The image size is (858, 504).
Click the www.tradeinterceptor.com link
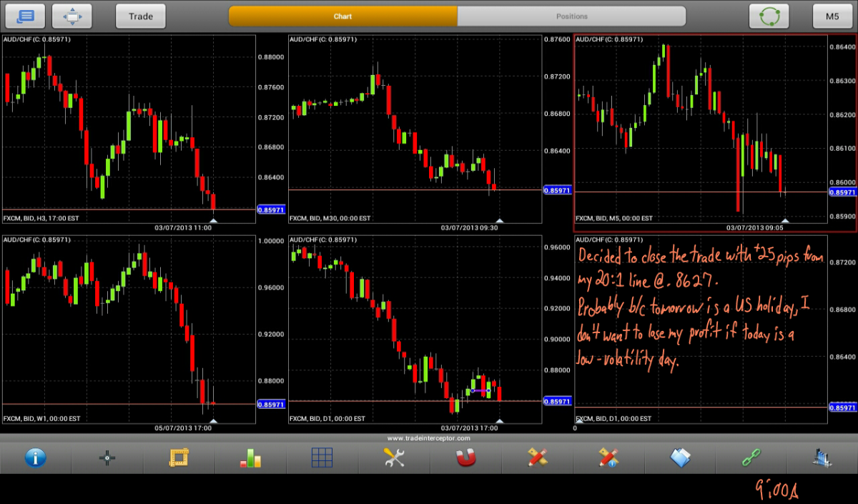pyautogui.click(x=429, y=438)
